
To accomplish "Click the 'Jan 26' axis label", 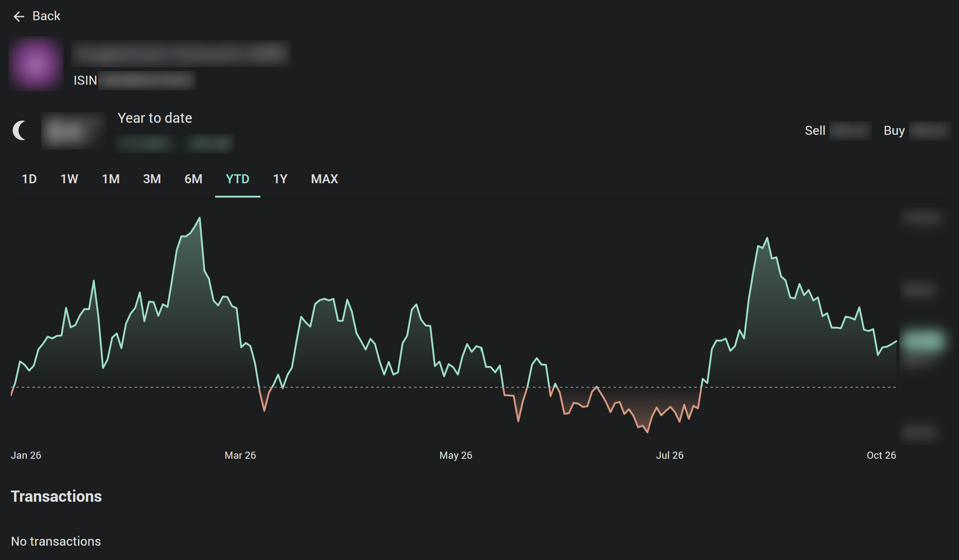I will pos(26,455).
